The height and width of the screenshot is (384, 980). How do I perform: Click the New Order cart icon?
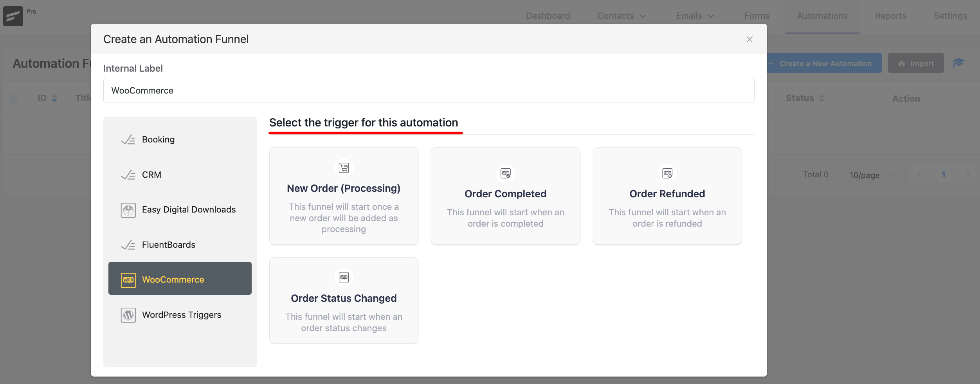(344, 168)
